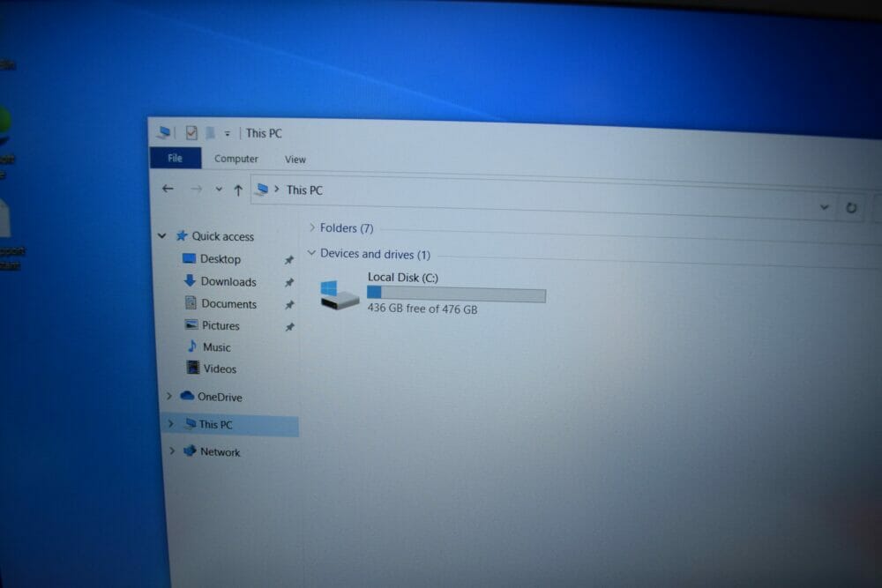The image size is (882, 588).
Task: Select Network in the sidebar
Action: coord(220,452)
